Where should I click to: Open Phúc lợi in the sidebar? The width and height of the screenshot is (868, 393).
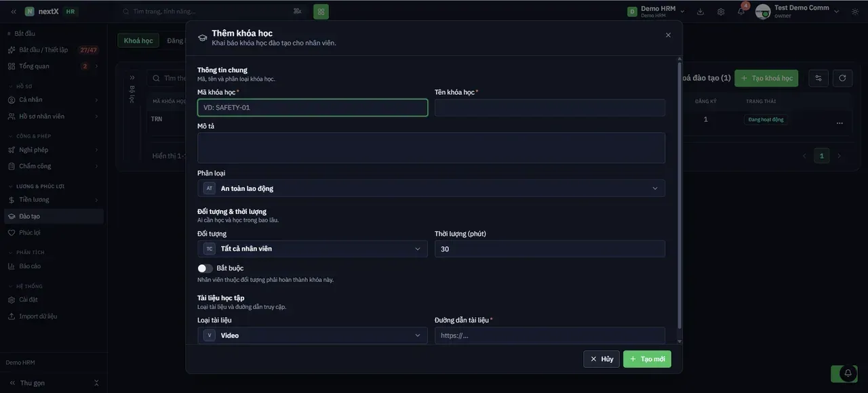(x=54, y=232)
